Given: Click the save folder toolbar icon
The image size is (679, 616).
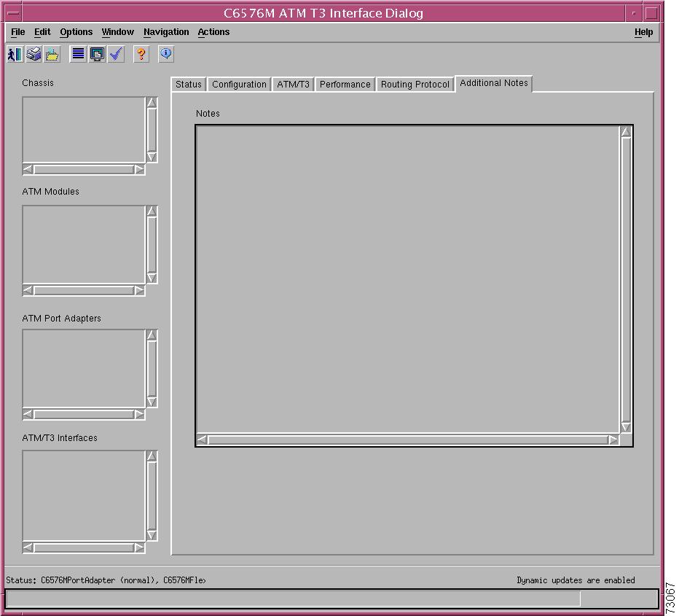Looking at the screenshot, I should (x=52, y=54).
